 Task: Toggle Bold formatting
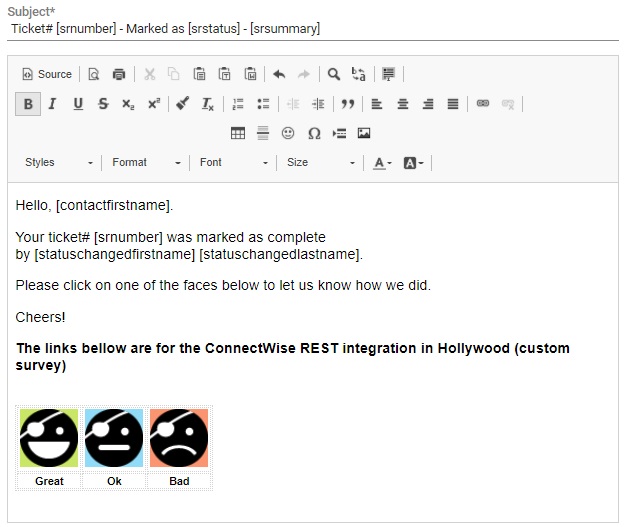click(x=28, y=104)
